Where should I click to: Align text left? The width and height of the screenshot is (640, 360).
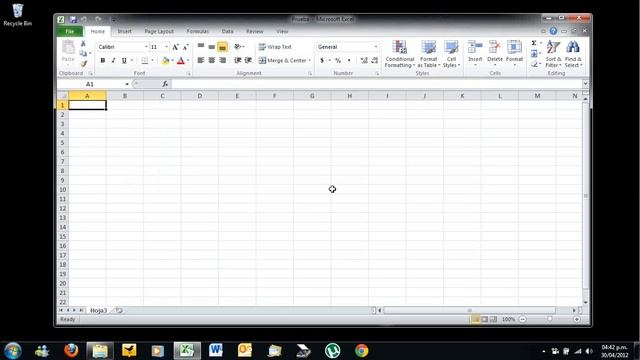tap(201, 60)
